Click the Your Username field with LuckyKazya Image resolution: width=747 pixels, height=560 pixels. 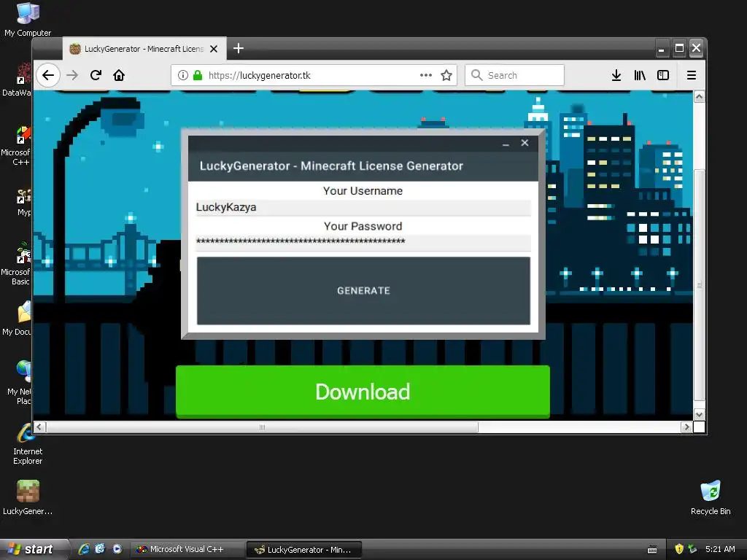(x=363, y=208)
